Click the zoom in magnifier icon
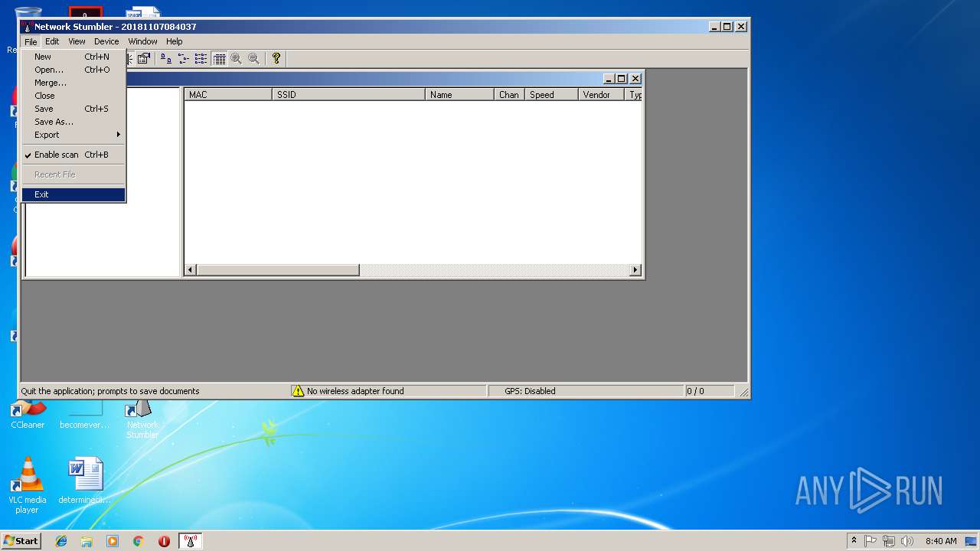980x551 pixels. click(x=237, y=58)
